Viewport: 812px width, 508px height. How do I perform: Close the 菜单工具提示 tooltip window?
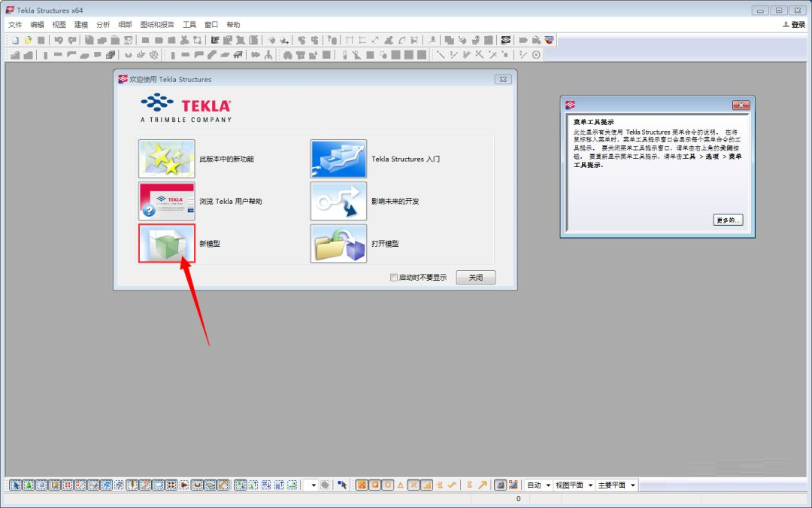pyautogui.click(x=741, y=105)
